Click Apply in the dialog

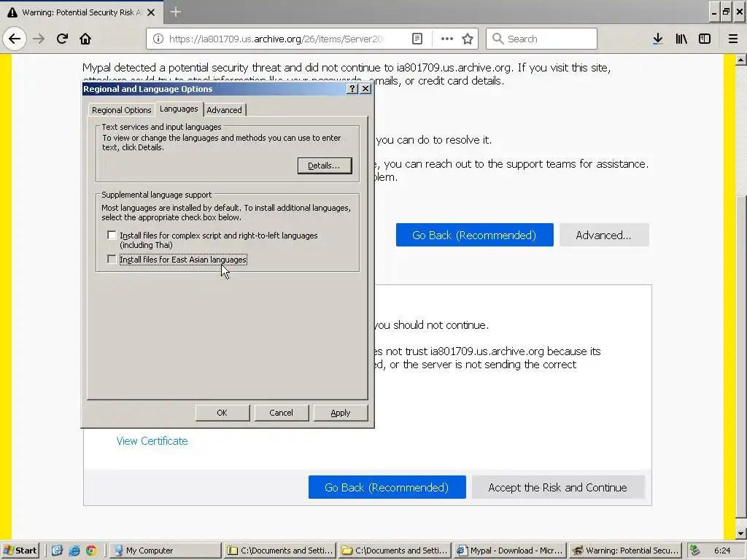pyautogui.click(x=340, y=413)
